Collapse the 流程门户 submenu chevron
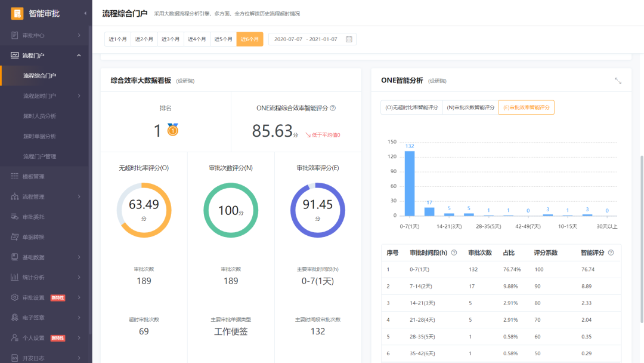The height and width of the screenshot is (363, 644). click(x=79, y=56)
